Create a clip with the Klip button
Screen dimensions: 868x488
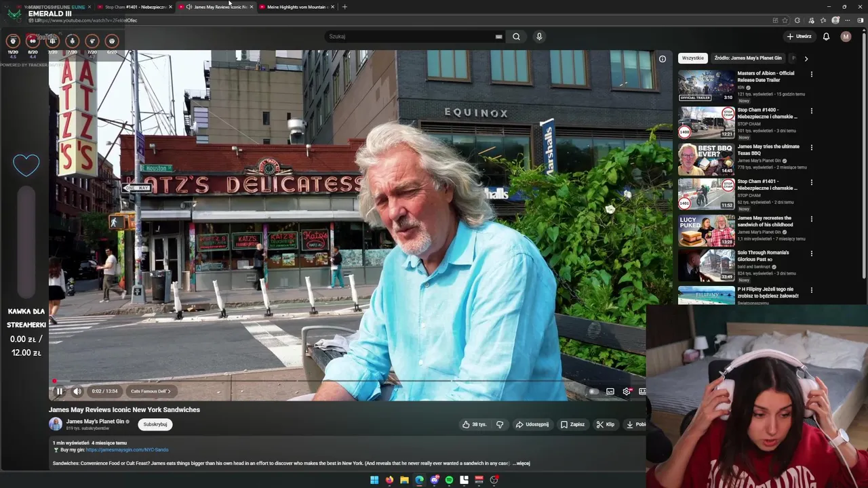point(606,424)
